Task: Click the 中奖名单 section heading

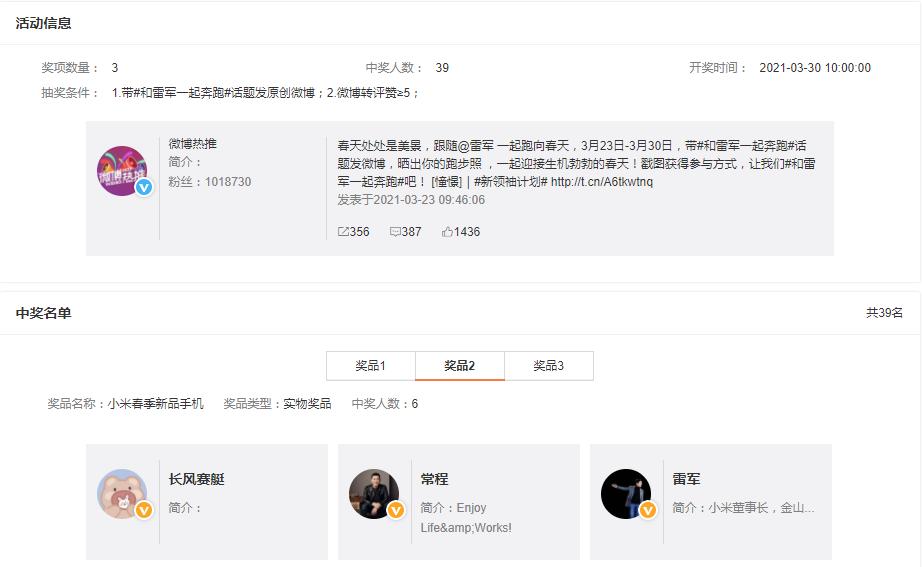Action: pyautogui.click(x=44, y=313)
